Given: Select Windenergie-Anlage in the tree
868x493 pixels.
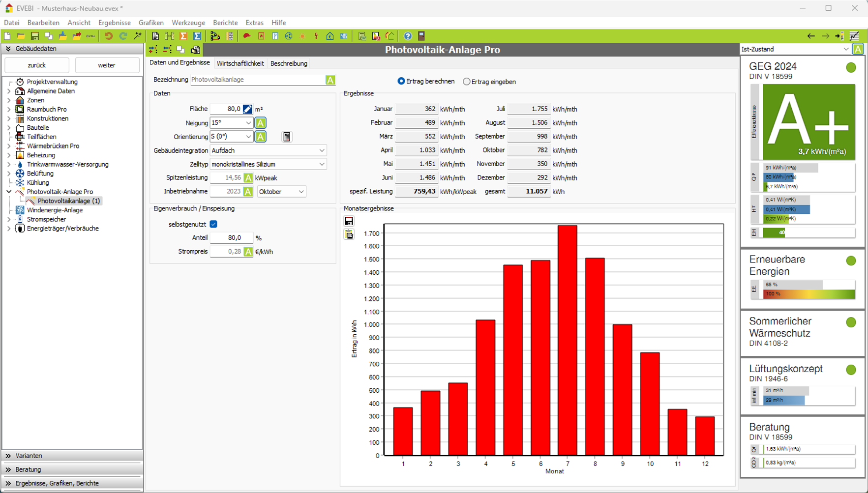Looking at the screenshot, I should click(55, 210).
